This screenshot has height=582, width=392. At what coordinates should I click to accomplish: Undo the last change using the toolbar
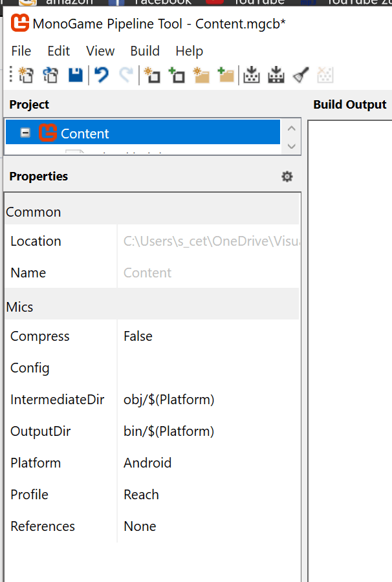(102, 75)
